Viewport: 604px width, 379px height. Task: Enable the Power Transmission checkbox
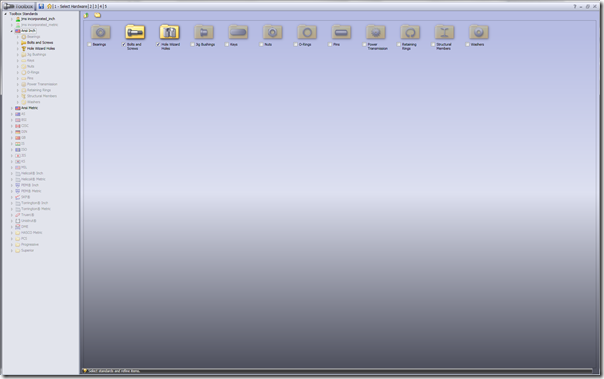point(364,45)
